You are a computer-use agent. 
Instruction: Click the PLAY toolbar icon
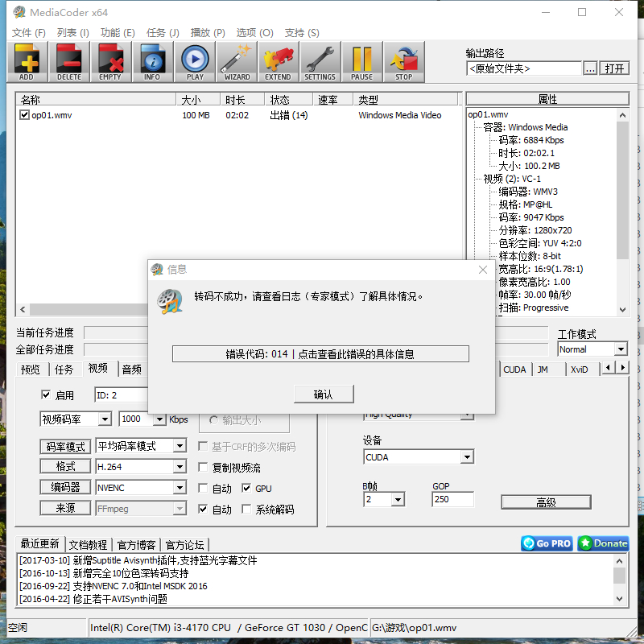[x=195, y=62]
